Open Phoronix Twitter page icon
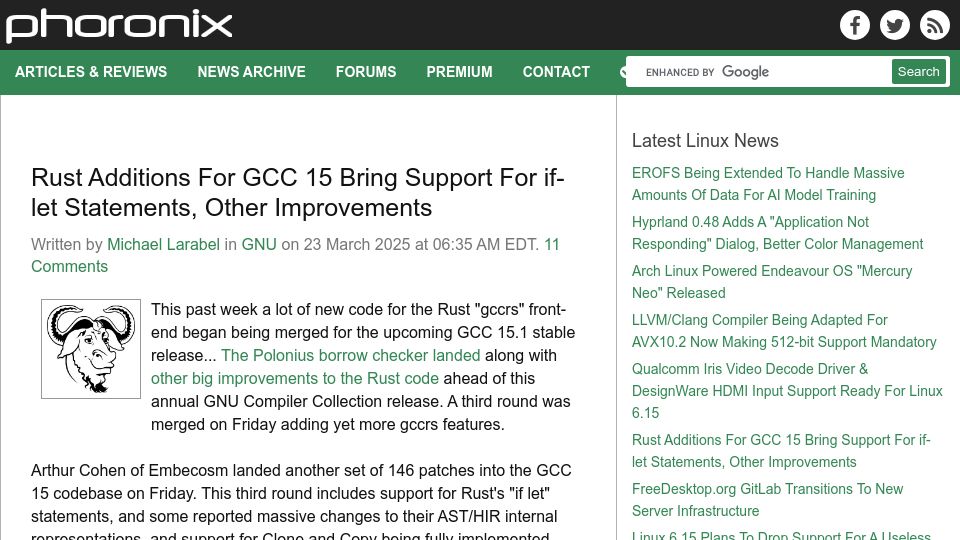 [894, 25]
